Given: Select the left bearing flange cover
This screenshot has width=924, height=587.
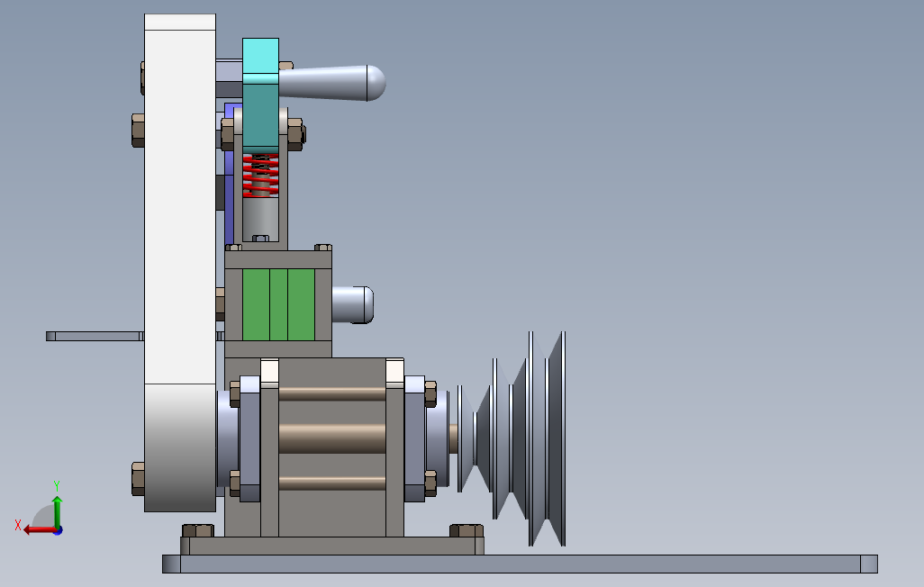Looking at the screenshot, I should (249, 438).
